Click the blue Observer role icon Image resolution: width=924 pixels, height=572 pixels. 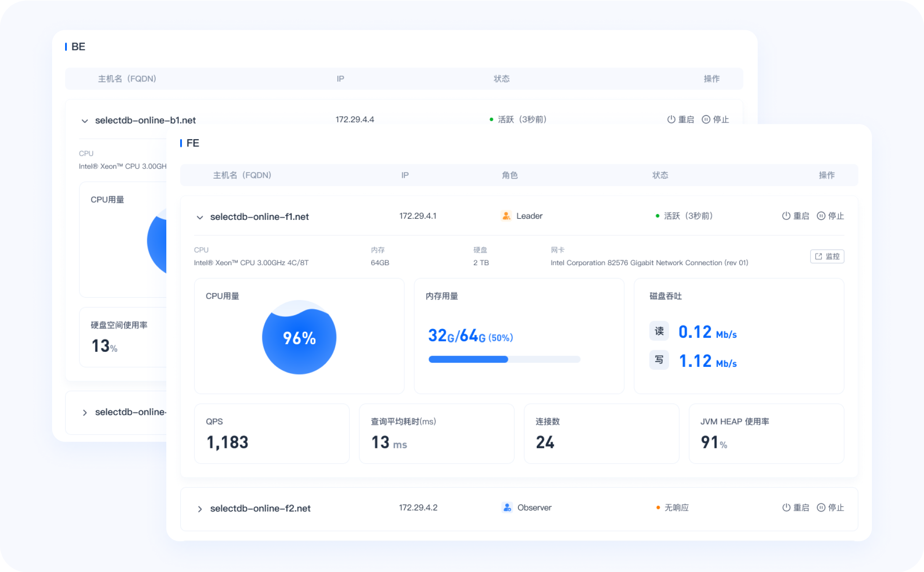[x=507, y=508]
